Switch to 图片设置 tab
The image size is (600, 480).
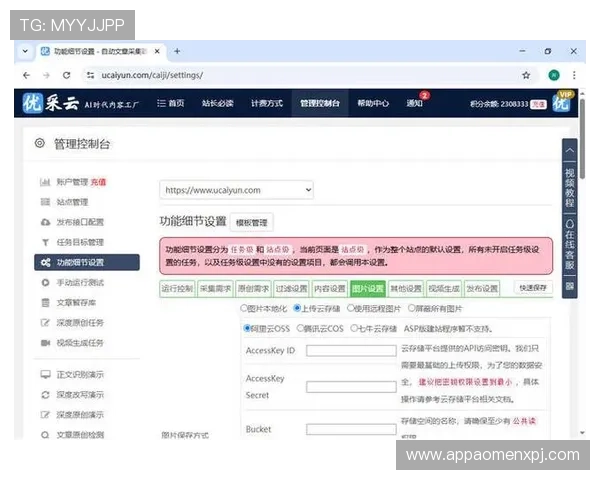(x=368, y=288)
